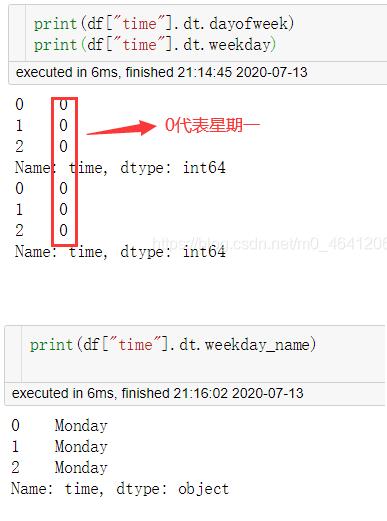Click the second 'Name: time, dtype: int64' output line

[x=120, y=251]
